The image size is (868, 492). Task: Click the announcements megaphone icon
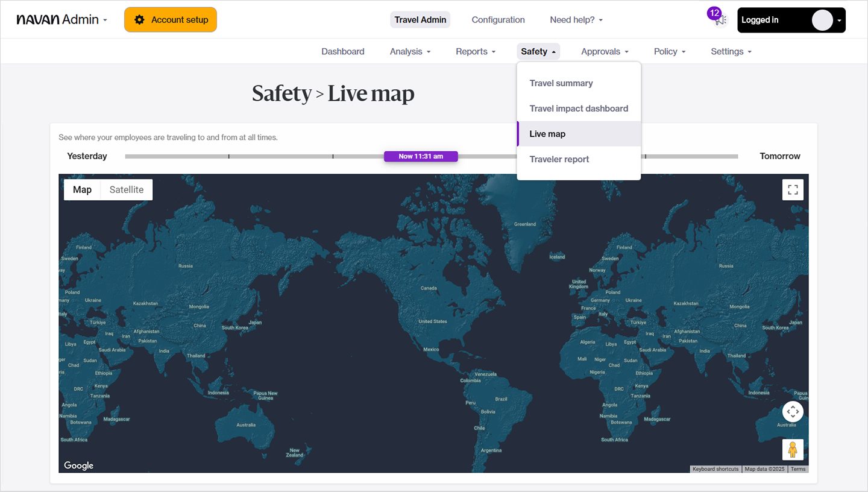coord(721,20)
